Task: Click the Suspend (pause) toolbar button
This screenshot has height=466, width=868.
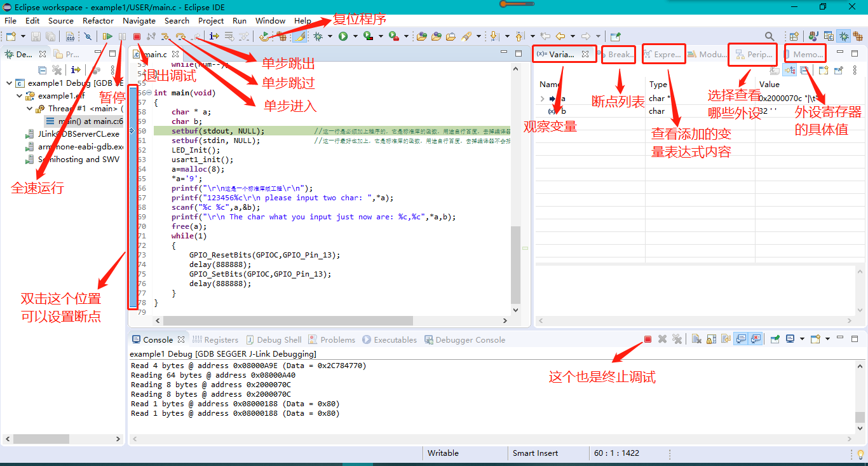Action: coord(122,36)
